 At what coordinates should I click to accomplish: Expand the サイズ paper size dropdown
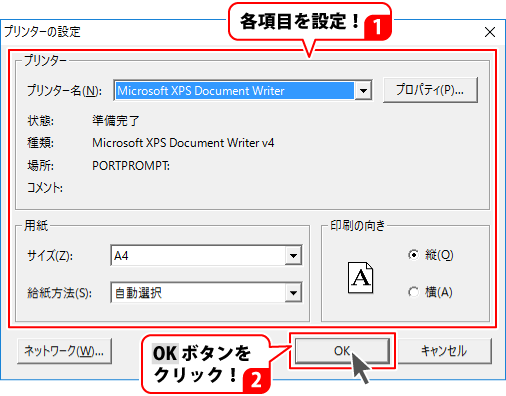coord(293,256)
